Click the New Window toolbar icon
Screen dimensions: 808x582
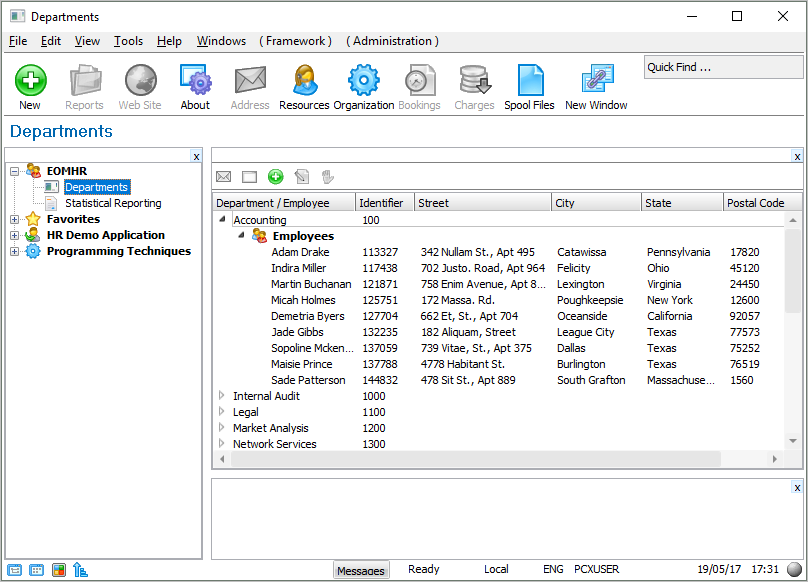(596, 80)
